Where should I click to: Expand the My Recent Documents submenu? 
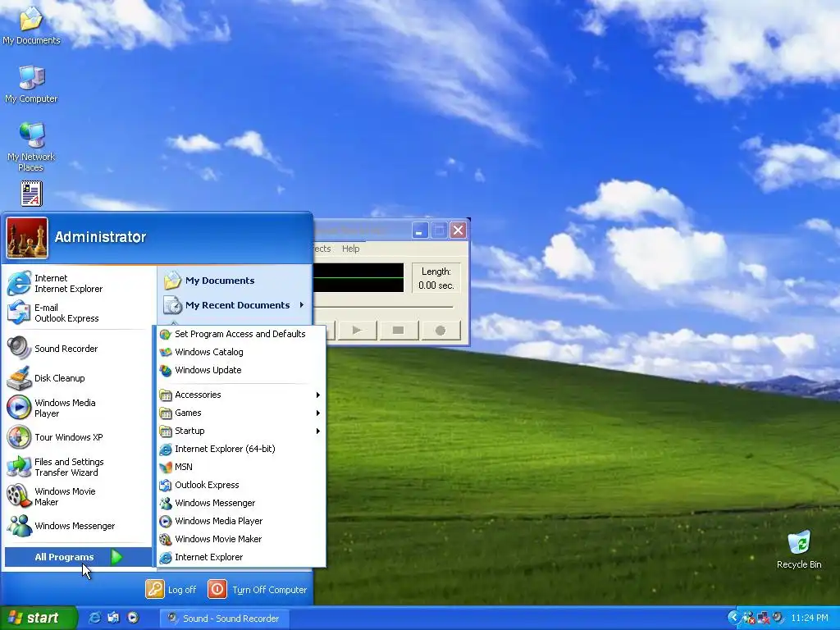[x=235, y=305]
